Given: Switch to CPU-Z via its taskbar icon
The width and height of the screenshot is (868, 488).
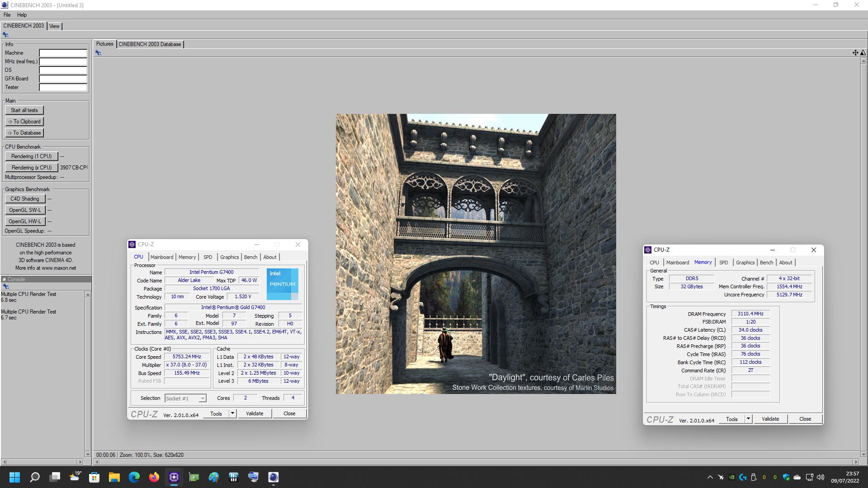Looking at the screenshot, I should [x=174, y=477].
